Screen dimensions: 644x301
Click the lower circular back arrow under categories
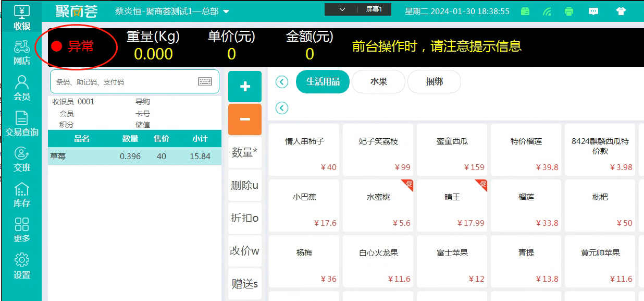point(282,108)
